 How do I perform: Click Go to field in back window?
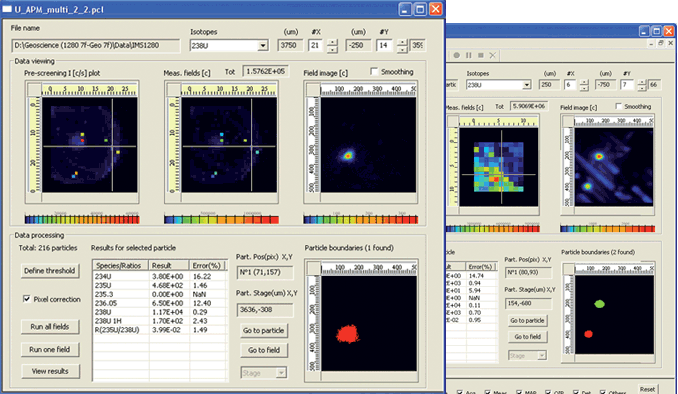(x=527, y=336)
